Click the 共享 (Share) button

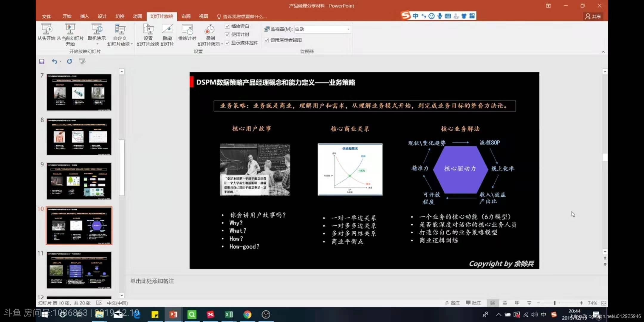tap(593, 16)
